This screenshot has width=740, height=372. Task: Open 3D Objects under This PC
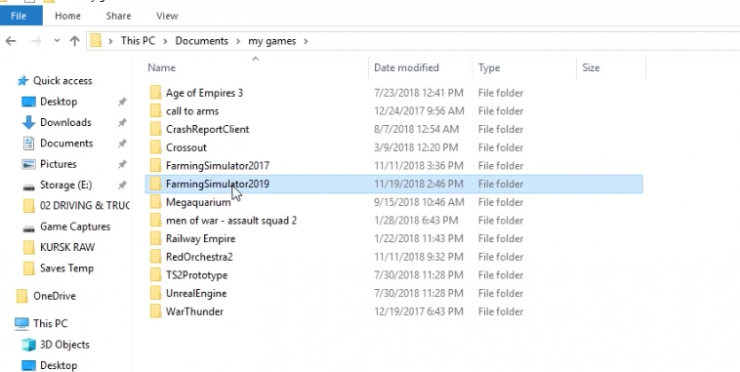[x=65, y=344]
